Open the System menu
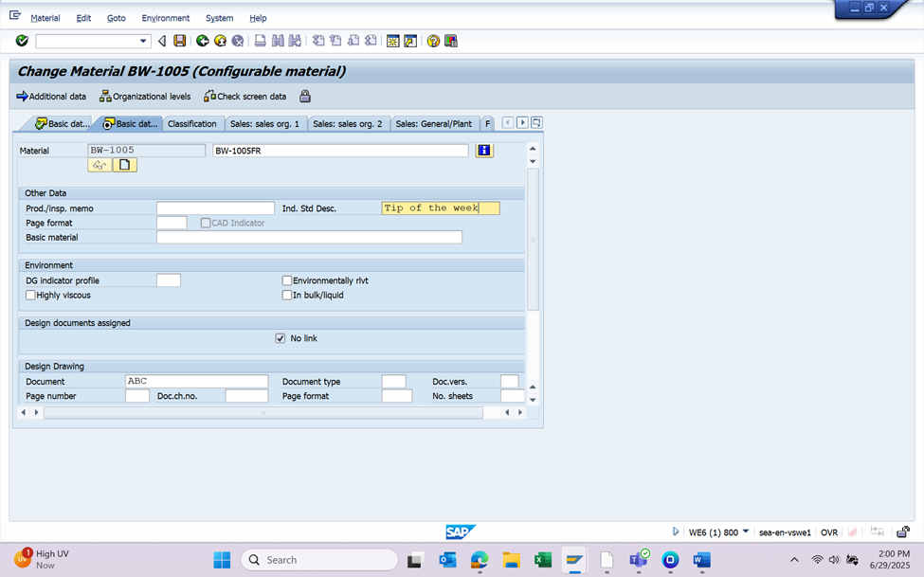Viewport: 924px width, 577px height. 219,18
